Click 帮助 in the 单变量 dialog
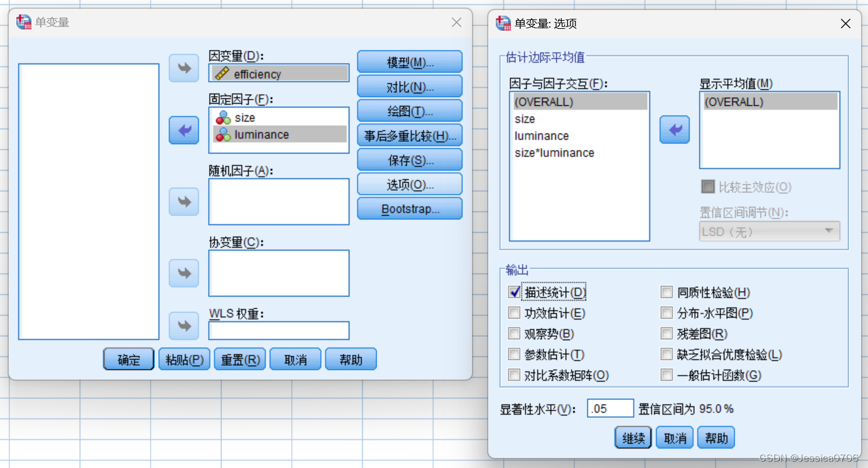 click(x=351, y=359)
